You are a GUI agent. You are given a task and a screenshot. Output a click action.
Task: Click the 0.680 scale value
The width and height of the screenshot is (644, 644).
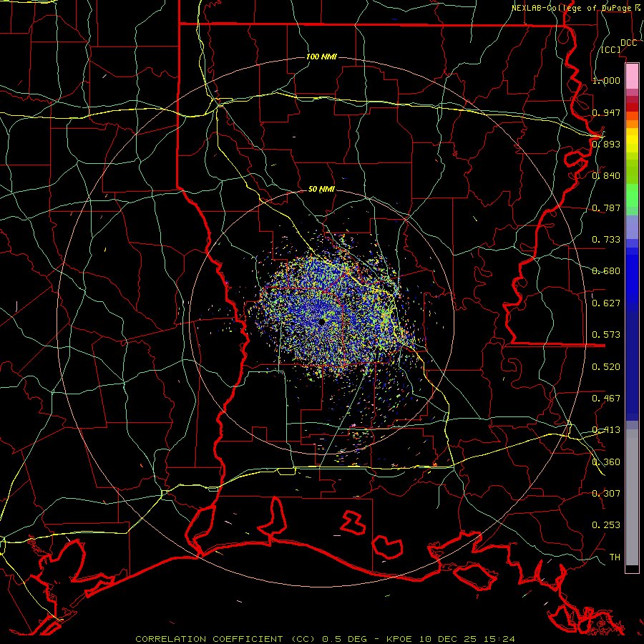coord(606,271)
